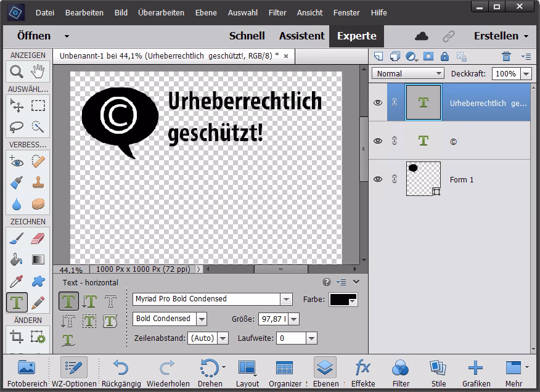
Task: Click Rückgängig to undo
Action: pos(120,373)
